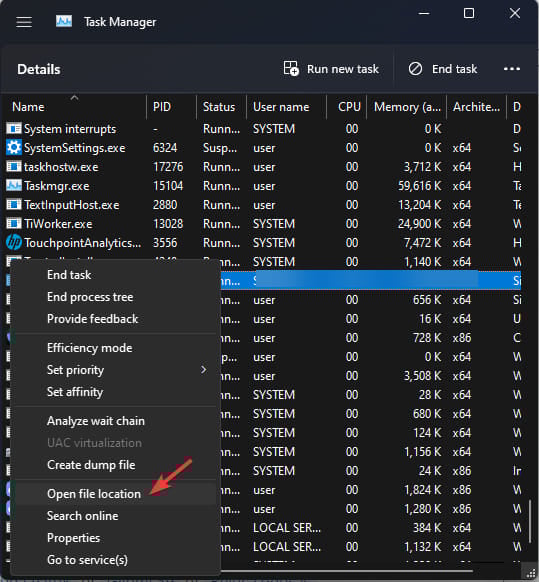539x582 pixels.
Task: Expand the Set priority submenu arrow
Action: pyautogui.click(x=203, y=370)
